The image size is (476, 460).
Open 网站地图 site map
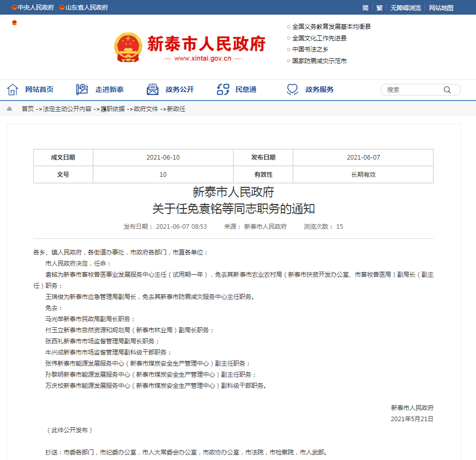[441, 8]
